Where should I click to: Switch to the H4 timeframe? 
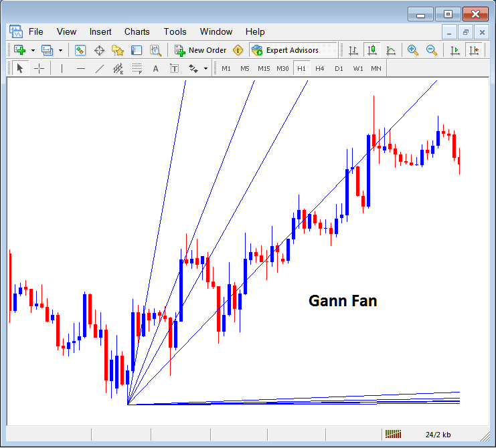[x=320, y=68]
